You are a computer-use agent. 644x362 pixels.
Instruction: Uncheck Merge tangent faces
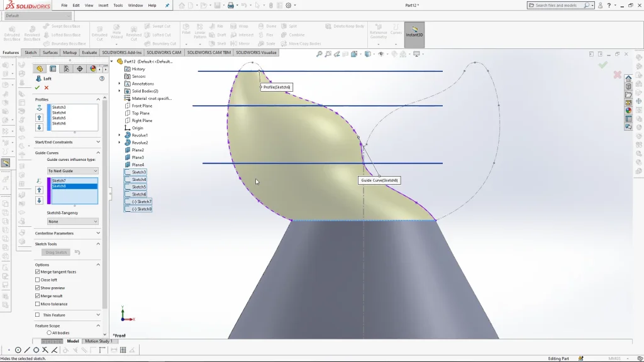coord(38,272)
